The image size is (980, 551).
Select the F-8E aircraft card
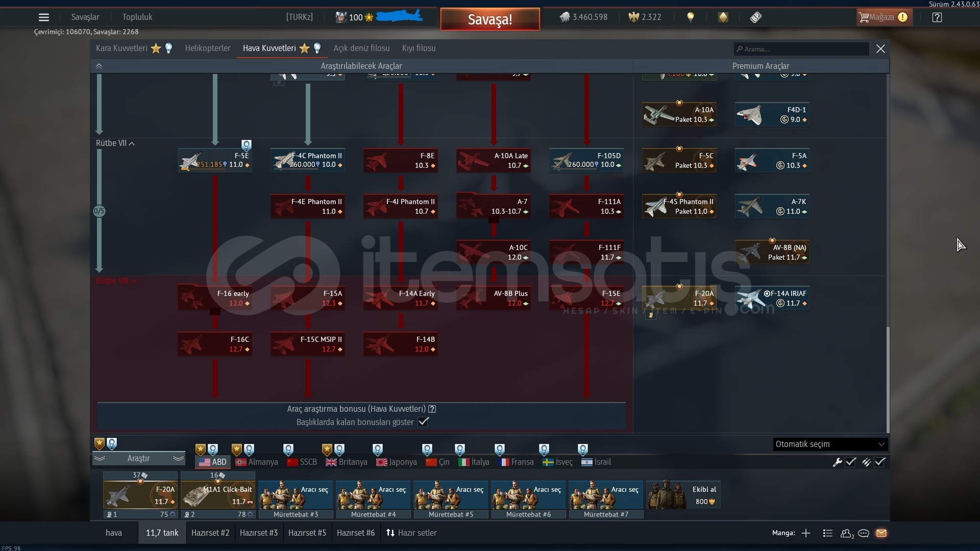[401, 160]
